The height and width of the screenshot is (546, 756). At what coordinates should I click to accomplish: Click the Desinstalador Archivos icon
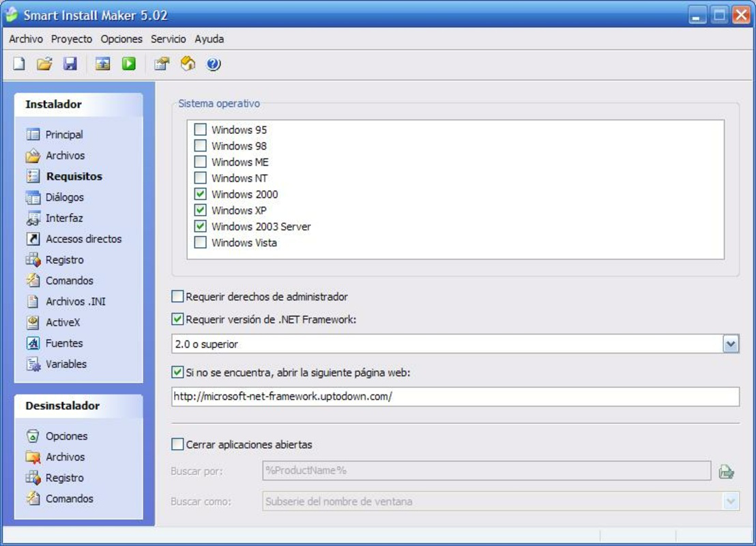(33, 457)
